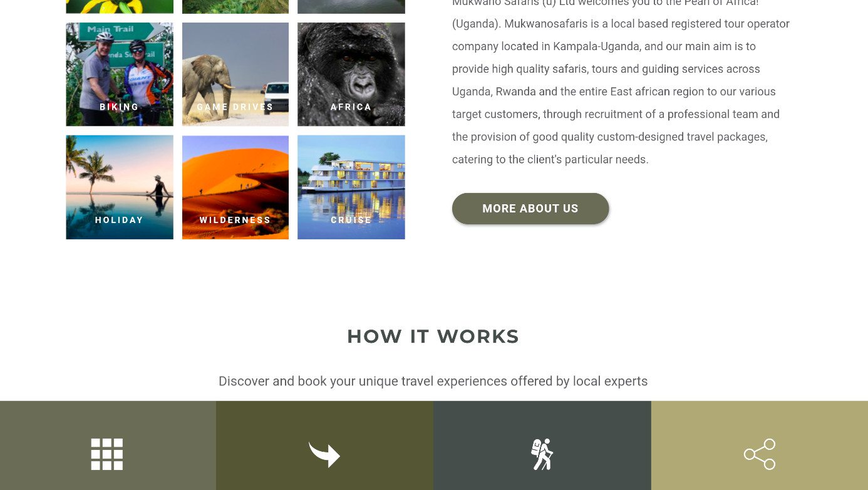Select the Africa gorilla thumbnail
This screenshot has height=490, width=868.
pos(351,75)
